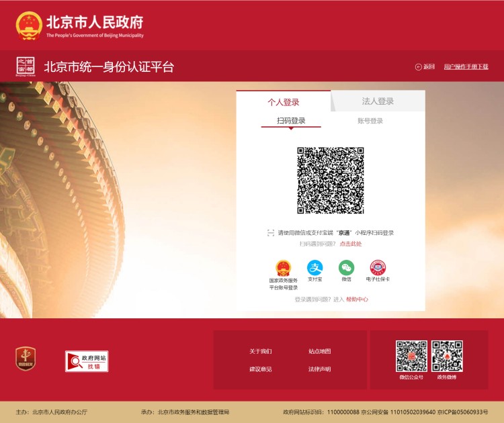504x423 pixels.
Task: Select the 电子社保卡 login icon
Action: pyautogui.click(x=378, y=268)
